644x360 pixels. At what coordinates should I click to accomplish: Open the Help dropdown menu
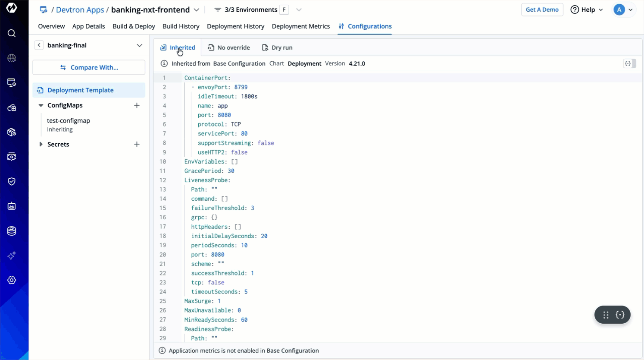587,9
